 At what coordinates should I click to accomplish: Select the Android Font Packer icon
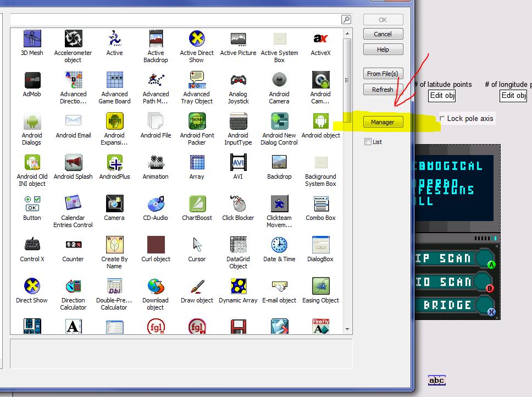point(197,121)
